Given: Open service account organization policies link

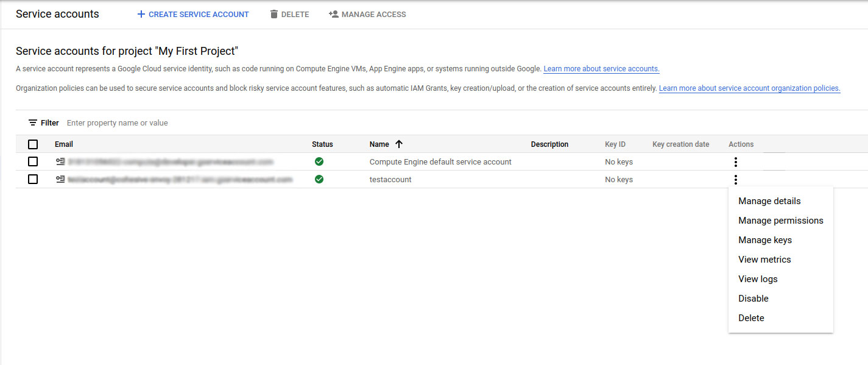Looking at the screenshot, I should click(x=749, y=88).
